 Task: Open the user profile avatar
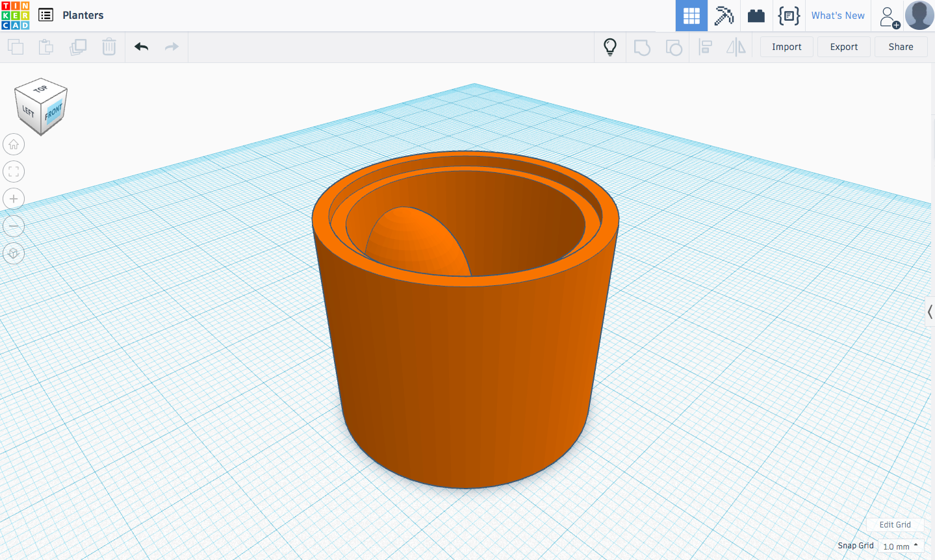919,16
